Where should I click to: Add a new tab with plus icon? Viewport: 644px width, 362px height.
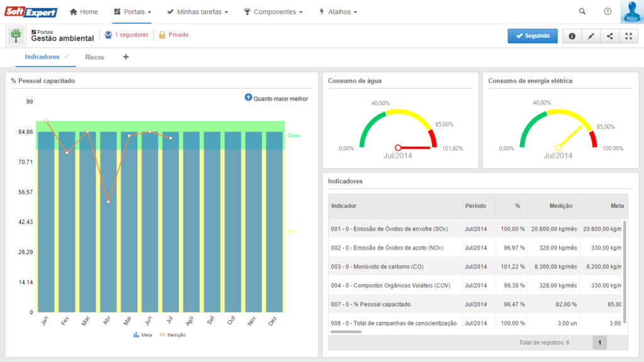(x=126, y=57)
